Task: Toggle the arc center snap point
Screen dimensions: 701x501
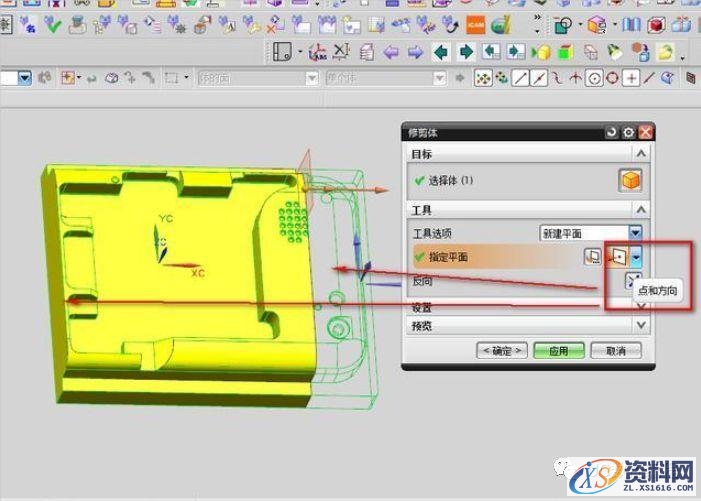Action: 594,78
